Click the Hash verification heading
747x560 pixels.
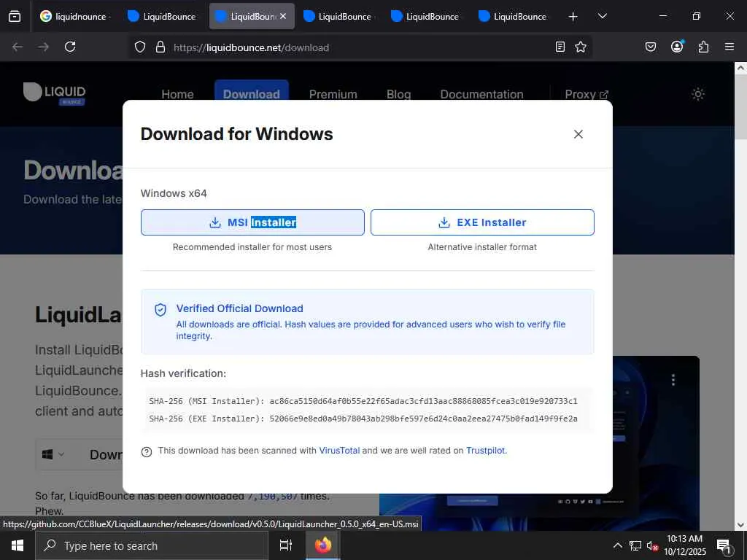click(183, 373)
